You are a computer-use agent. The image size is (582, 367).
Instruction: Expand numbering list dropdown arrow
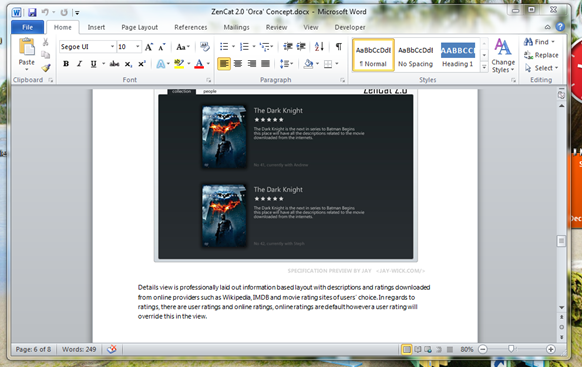(254, 47)
